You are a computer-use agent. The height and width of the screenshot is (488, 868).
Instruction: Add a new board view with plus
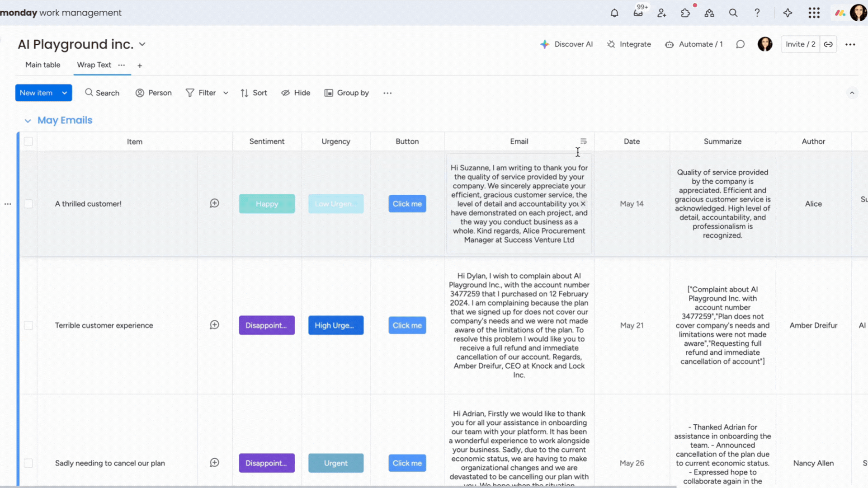tap(140, 66)
